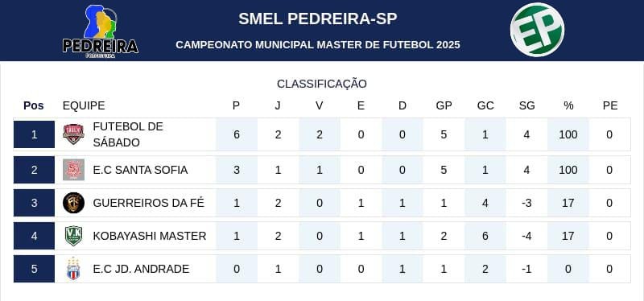Open the GUERREIROS DA FÉ team name
Viewport: 644px width, 301px height.
pos(148,203)
